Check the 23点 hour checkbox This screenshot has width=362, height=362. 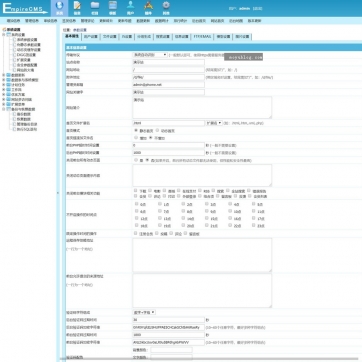(x=254, y=225)
